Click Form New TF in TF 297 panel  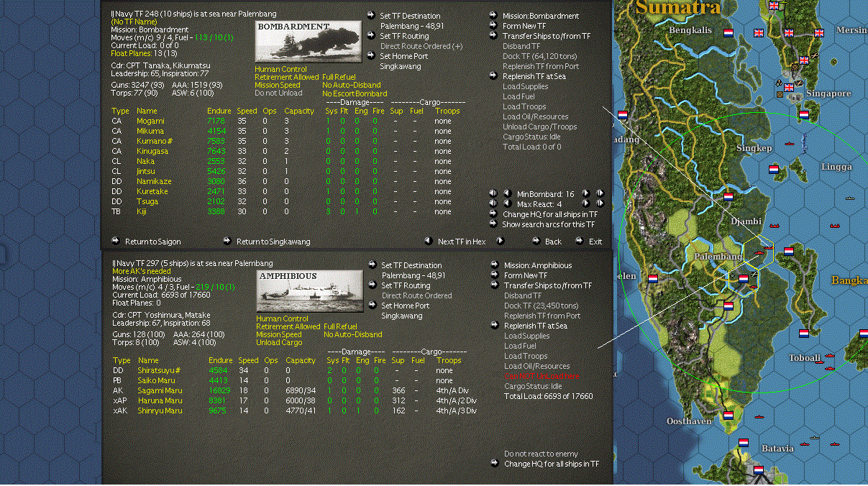pyautogui.click(x=526, y=275)
